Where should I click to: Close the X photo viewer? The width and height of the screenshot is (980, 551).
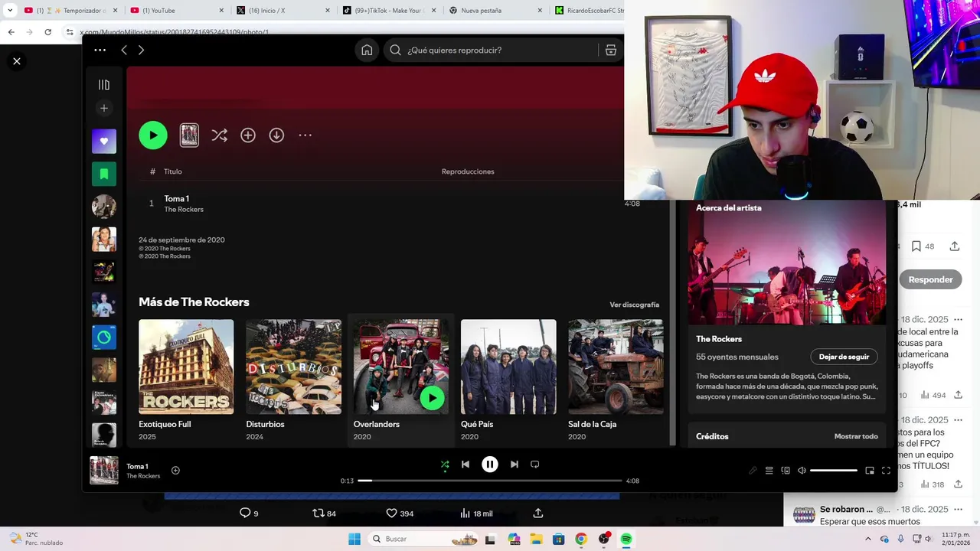coord(17,61)
